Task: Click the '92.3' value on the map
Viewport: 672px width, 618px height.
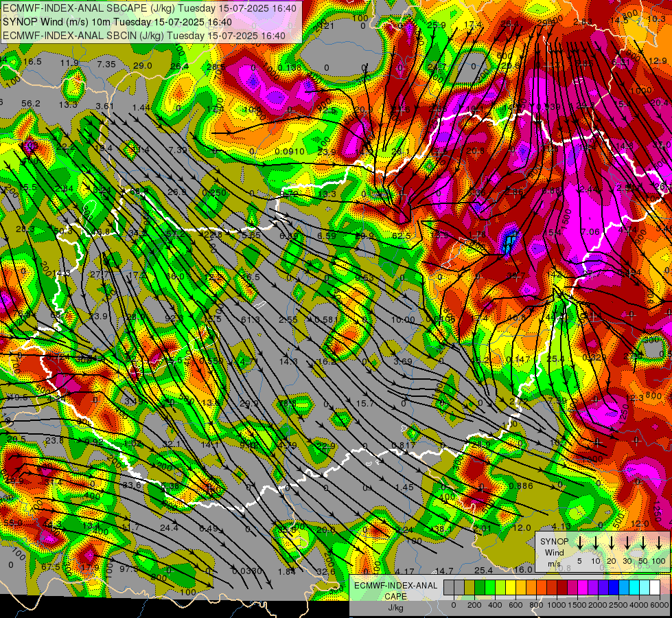Action: point(174,318)
